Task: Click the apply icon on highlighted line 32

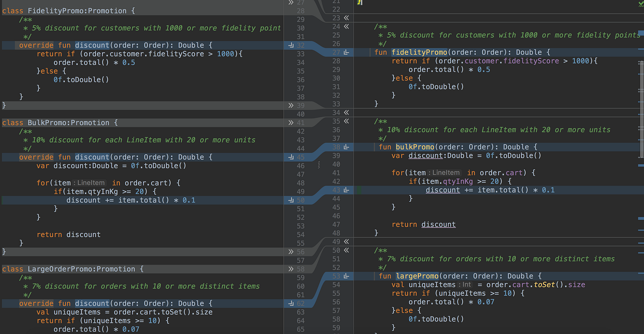Action: [290, 45]
